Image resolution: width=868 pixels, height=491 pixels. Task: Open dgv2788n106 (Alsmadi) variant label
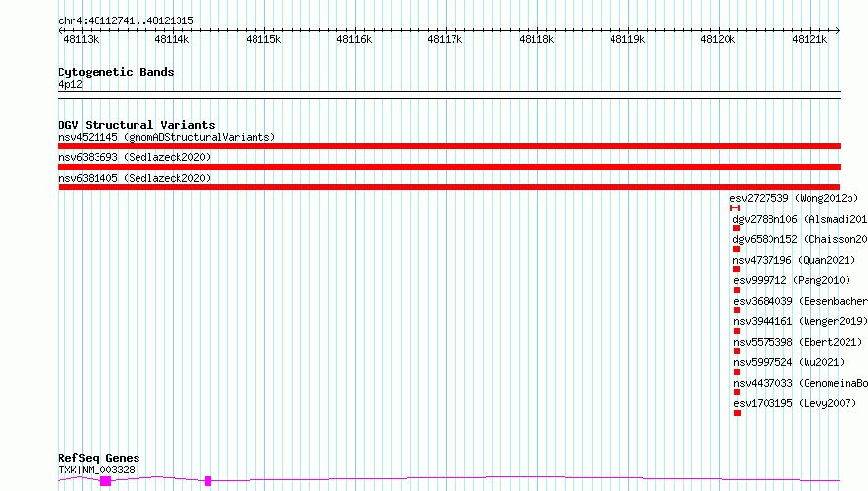(x=800, y=219)
